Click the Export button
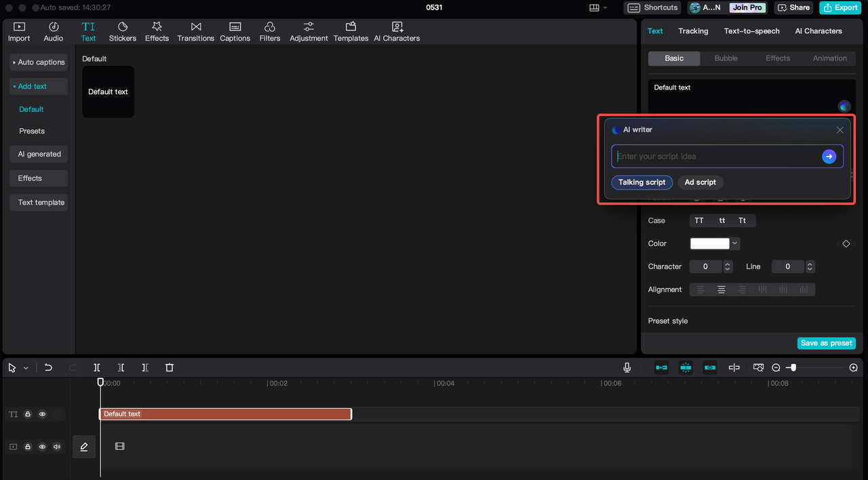 tap(840, 7)
